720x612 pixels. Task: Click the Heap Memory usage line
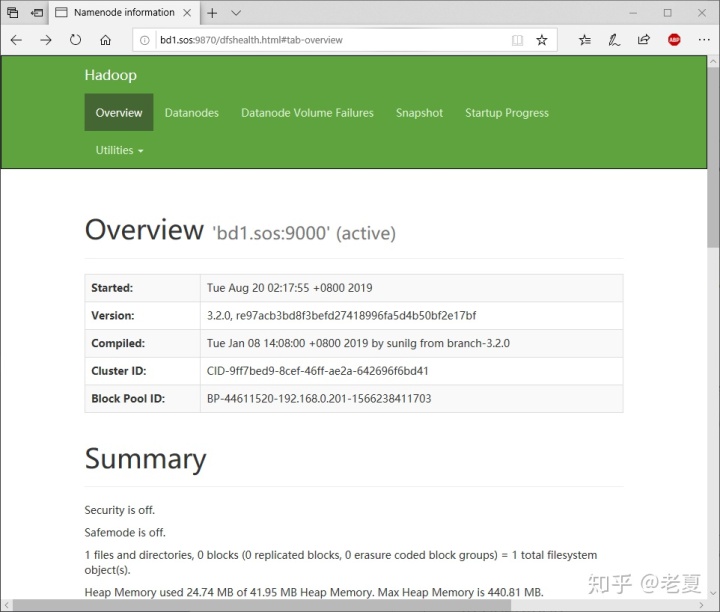pos(314,592)
